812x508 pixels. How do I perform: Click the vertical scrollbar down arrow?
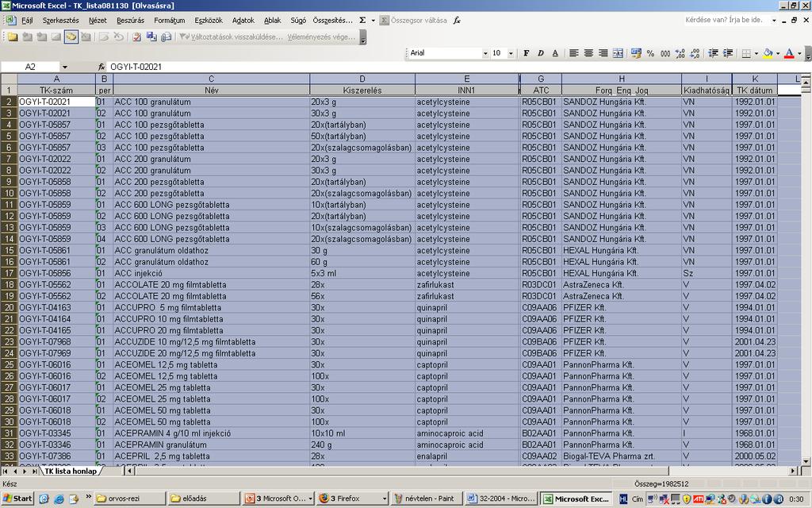click(x=806, y=462)
